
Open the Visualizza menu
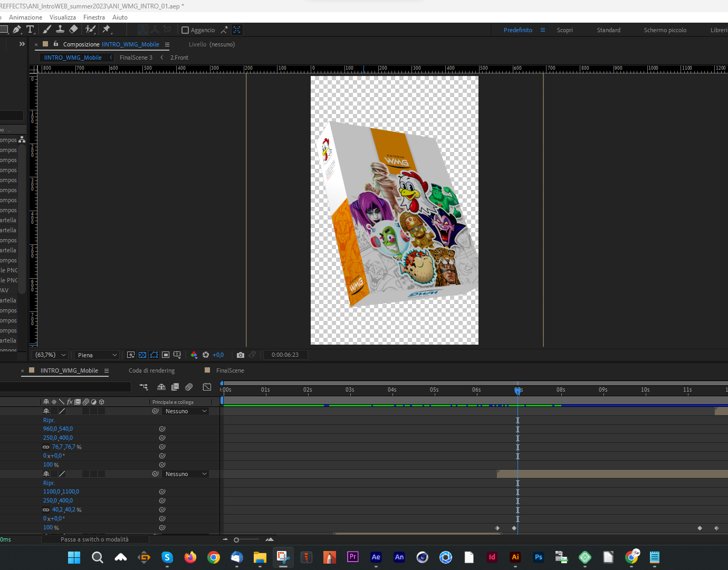(x=63, y=17)
